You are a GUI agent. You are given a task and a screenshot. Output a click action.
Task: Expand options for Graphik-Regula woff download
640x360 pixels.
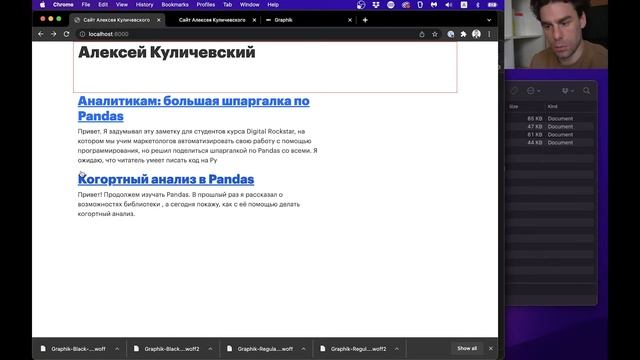click(303, 349)
